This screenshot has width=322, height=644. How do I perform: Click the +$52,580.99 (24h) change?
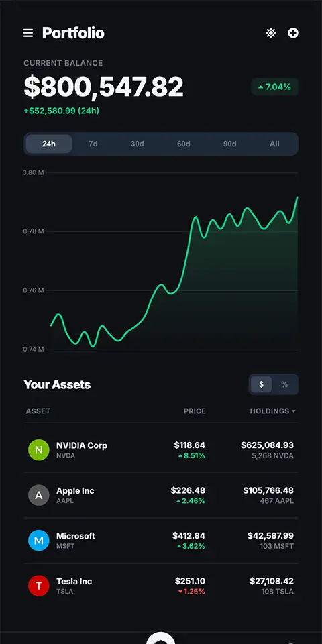click(61, 111)
